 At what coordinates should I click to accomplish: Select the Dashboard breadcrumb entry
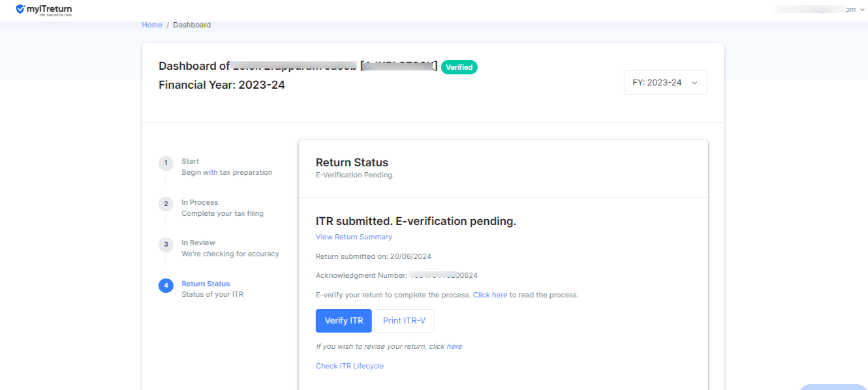coord(191,24)
